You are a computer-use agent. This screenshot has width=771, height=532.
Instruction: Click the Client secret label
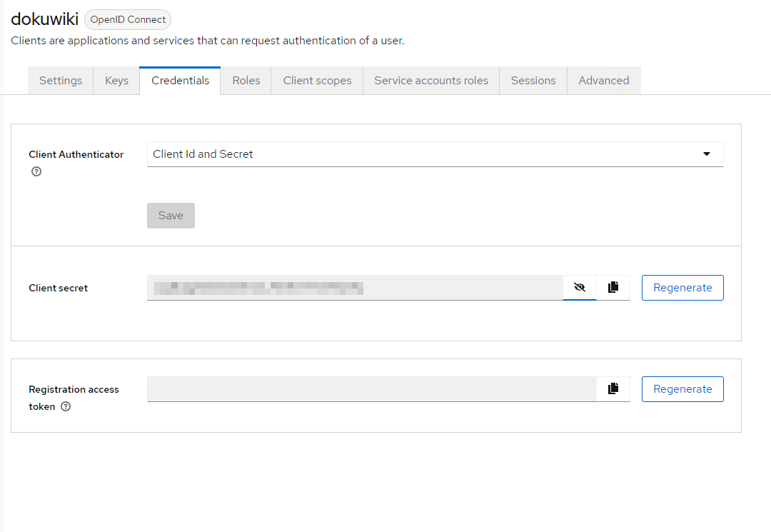click(x=58, y=288)
